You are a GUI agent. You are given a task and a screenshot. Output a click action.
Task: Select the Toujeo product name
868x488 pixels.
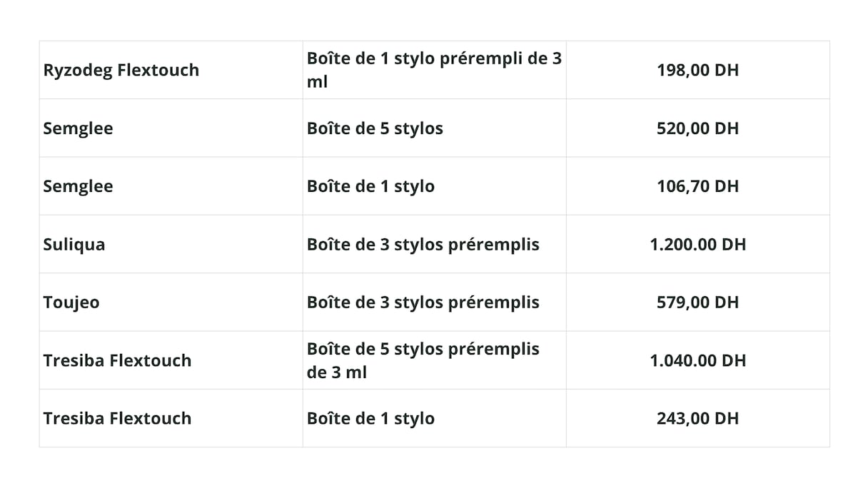coord(71,303)
